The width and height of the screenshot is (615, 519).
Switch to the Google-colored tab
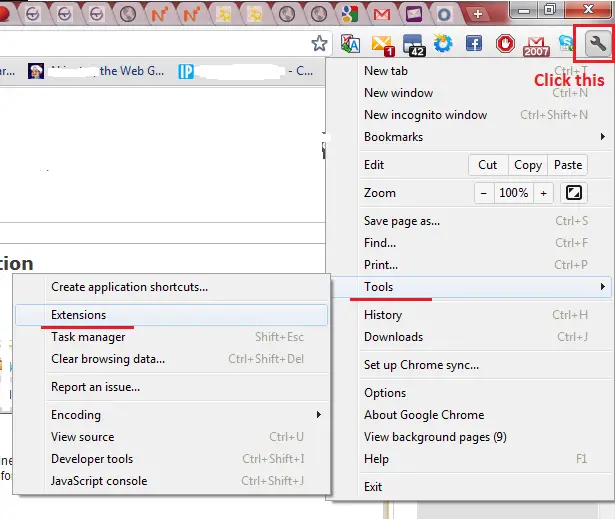pyautogui.click(x=349, y=14)
